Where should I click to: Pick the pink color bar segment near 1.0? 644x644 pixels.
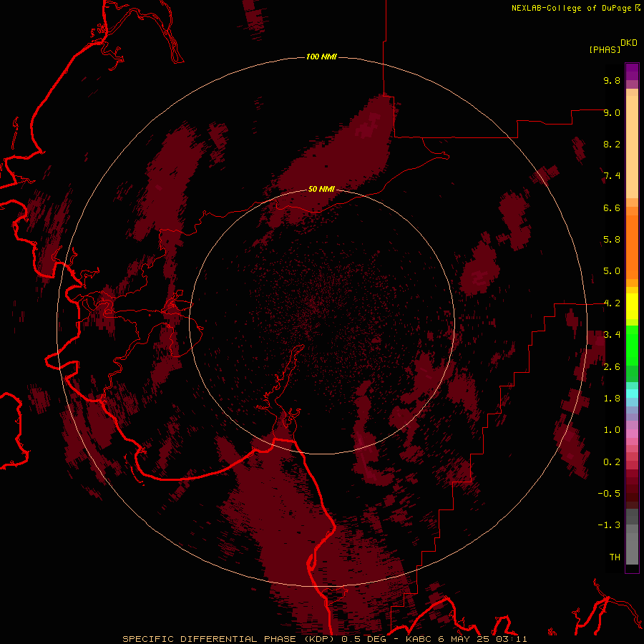(632, 434)
